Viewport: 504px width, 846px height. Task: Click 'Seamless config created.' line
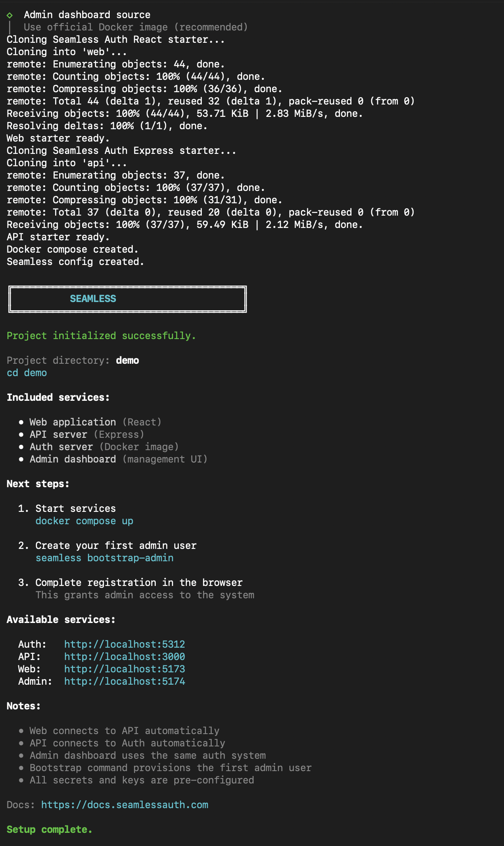click(75, 262)
